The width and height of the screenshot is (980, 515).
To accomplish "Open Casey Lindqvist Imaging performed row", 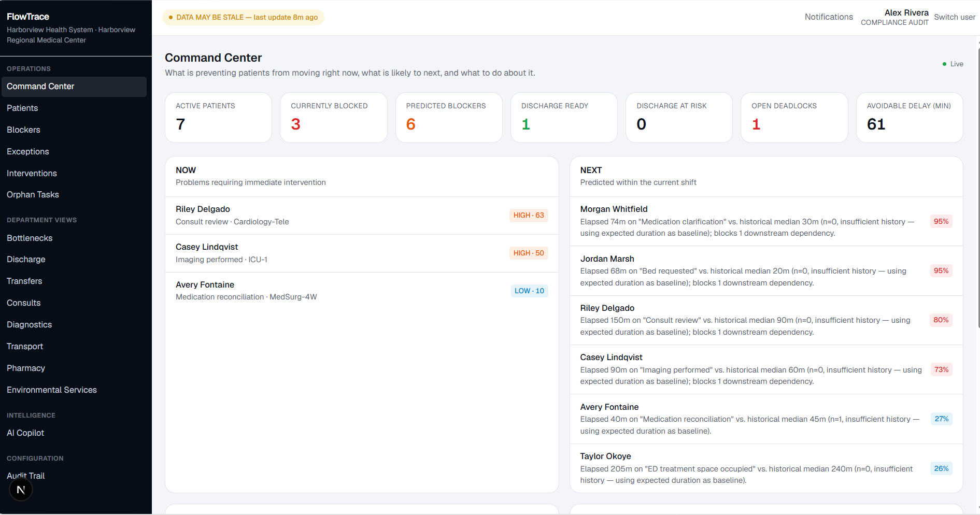I will tap(362, 253).
